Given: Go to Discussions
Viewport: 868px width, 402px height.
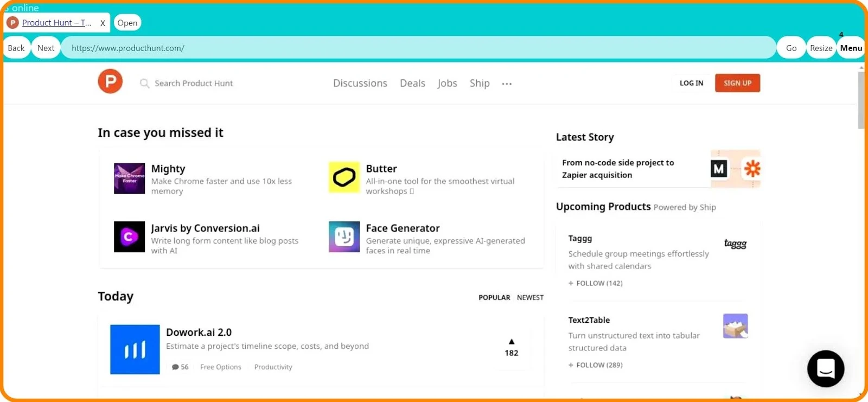Looking at the screenshot, I should click(x=360, y=83).
